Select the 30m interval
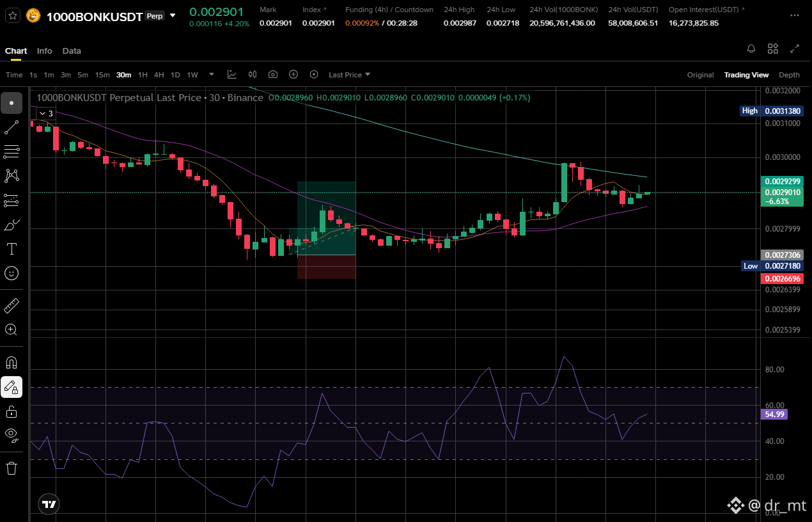 (x=123, y=75)
